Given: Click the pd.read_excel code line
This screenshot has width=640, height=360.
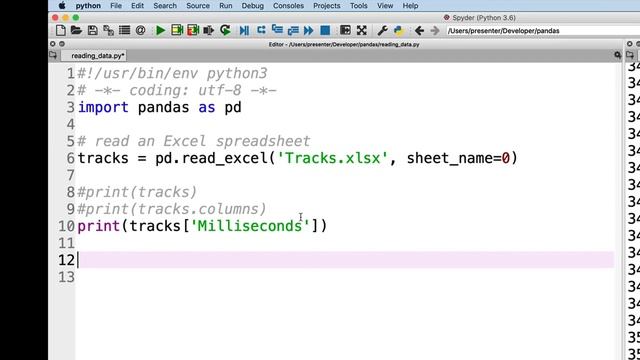Looking at the screenshot, I should [298, 158].
